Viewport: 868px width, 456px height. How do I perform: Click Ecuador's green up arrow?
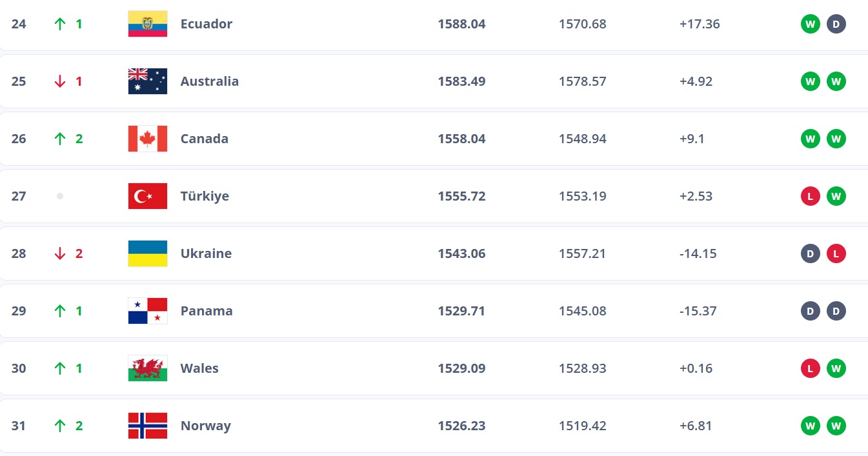60,24
